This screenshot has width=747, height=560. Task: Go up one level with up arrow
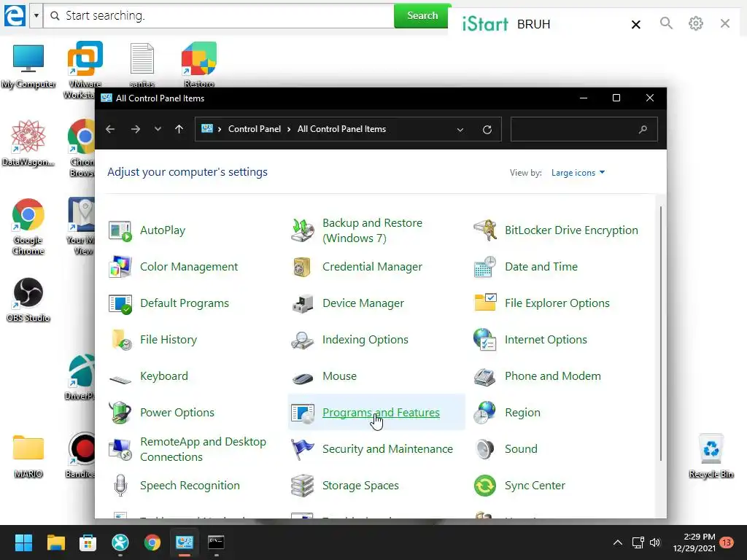(179, 129)
